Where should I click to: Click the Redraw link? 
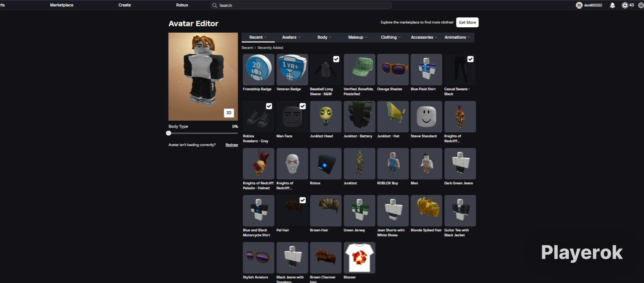pos(232,145)
